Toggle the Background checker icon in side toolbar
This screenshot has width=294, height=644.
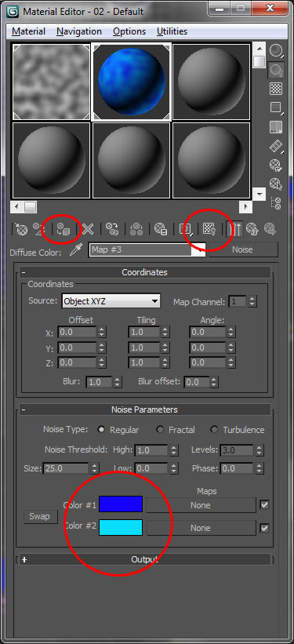(x=275, y=89)
